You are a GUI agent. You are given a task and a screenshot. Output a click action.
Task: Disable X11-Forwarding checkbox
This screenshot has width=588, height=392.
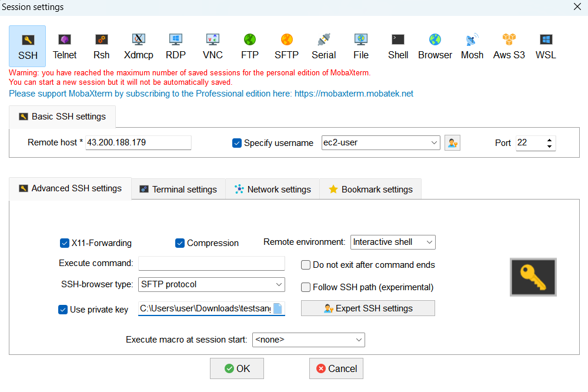coord(65,243)
